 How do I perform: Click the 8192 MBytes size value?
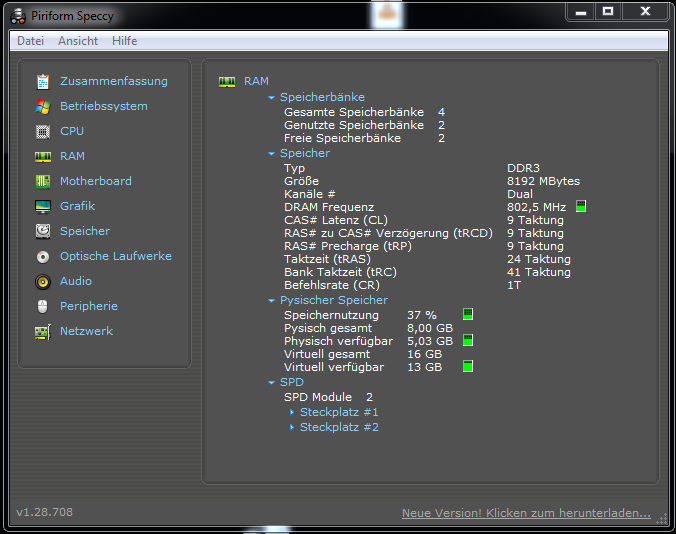click(x=544, y=181)
